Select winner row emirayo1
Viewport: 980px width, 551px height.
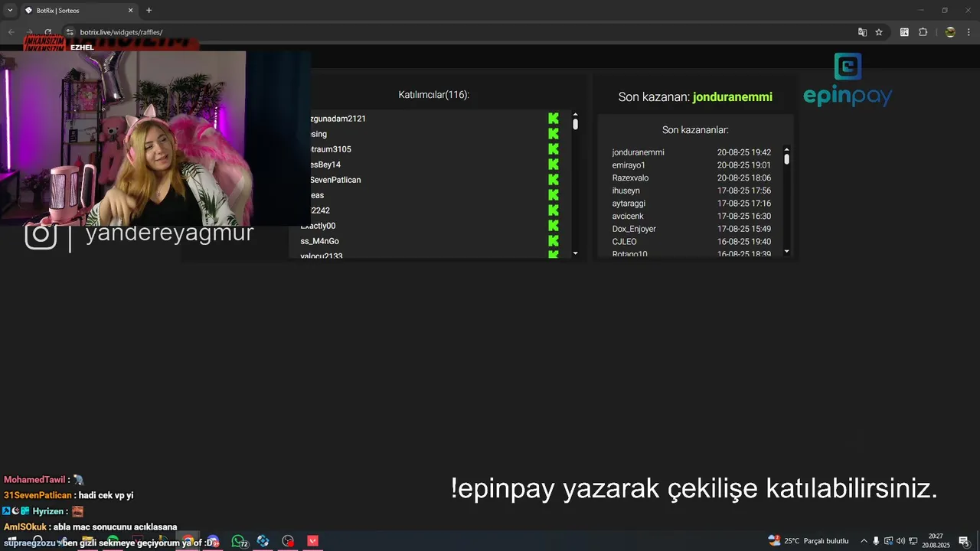coord(691,165)
